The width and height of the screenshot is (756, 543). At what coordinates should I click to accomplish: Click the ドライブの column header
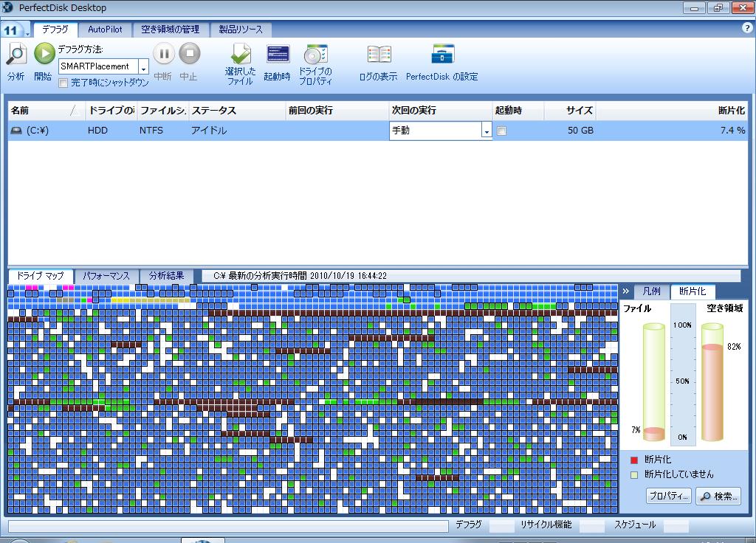click(111, 111)
